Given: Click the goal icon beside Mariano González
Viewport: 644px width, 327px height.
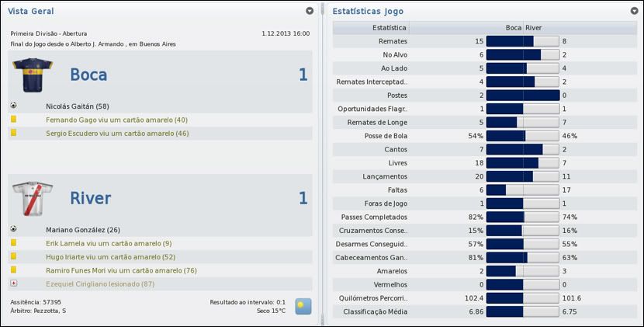Looking at the screenshot, I should pyautogui.click(x=14, y=229).
